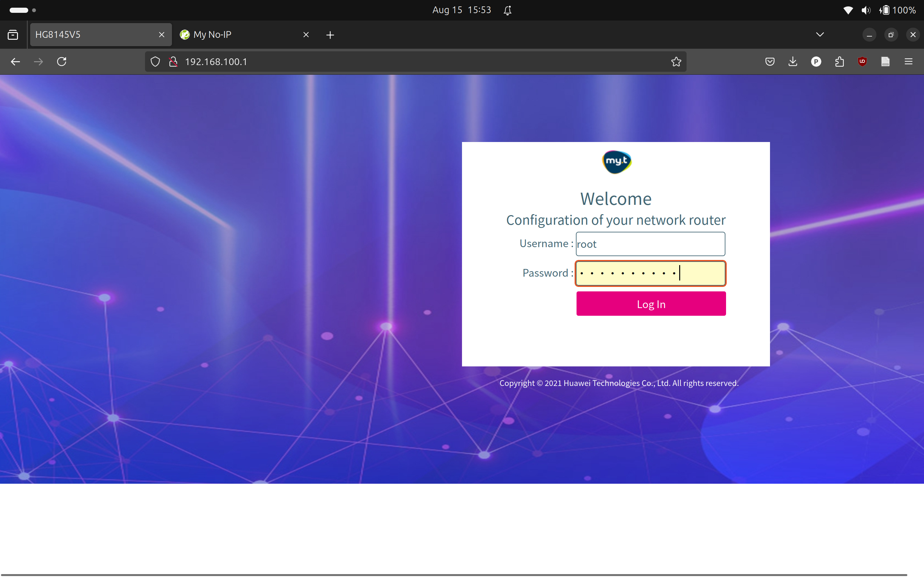This screenshot has height=577, width=924.
Task: Open a new browser tab
Action: pyautogui.click(x=330, y=34)
